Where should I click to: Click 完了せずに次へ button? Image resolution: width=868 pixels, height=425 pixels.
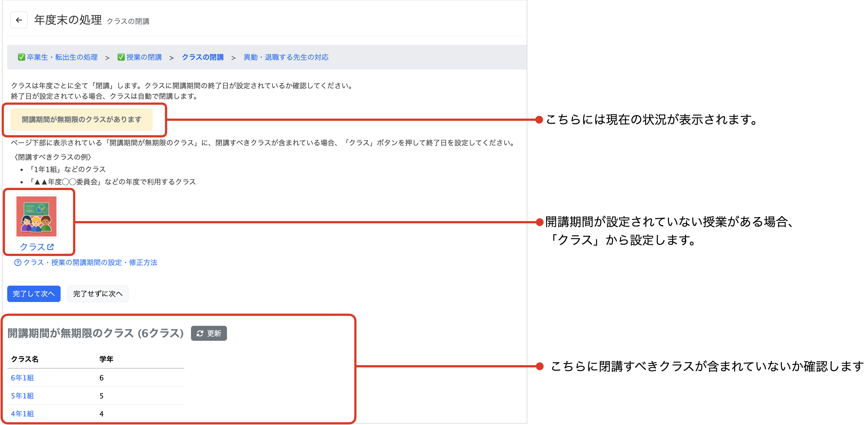point(98,294)
